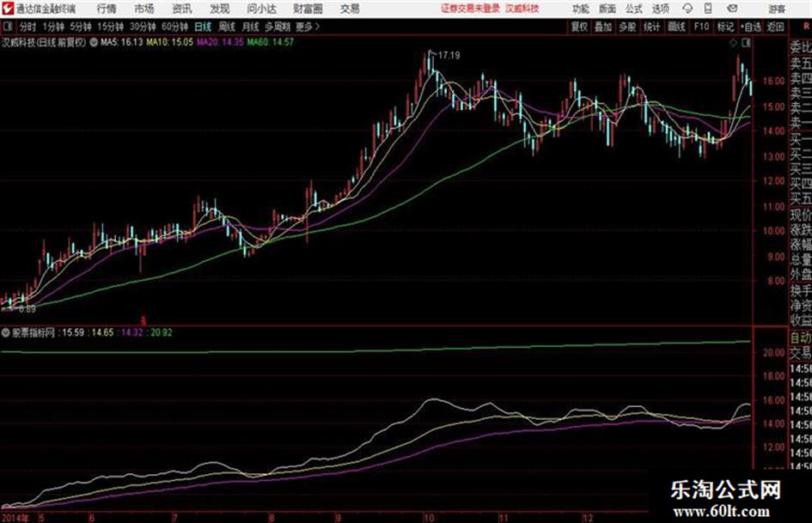The image size is (812, 523).
Task: Click the month 12 marker on time axis
Action: (587, 517)
